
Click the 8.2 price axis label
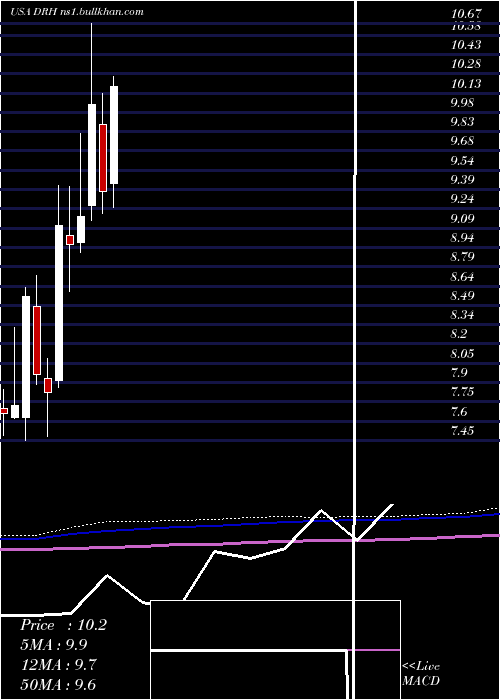pos(459,334)
